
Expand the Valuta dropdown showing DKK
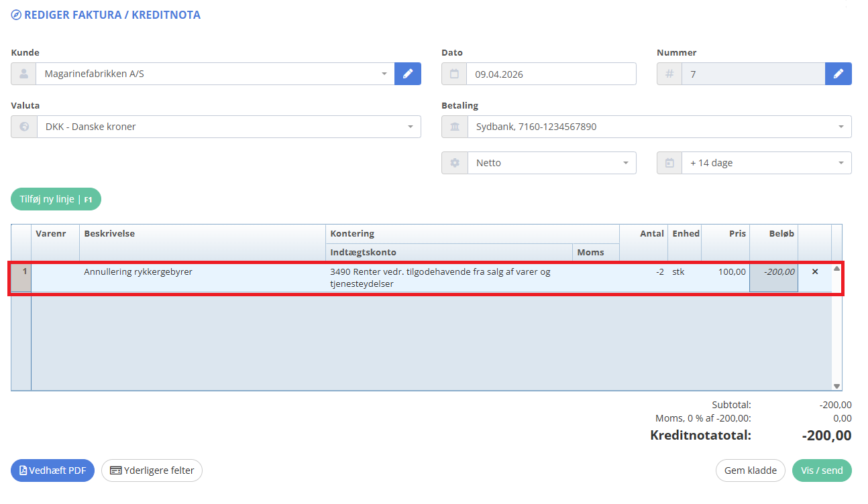click(x=228, y=127)
